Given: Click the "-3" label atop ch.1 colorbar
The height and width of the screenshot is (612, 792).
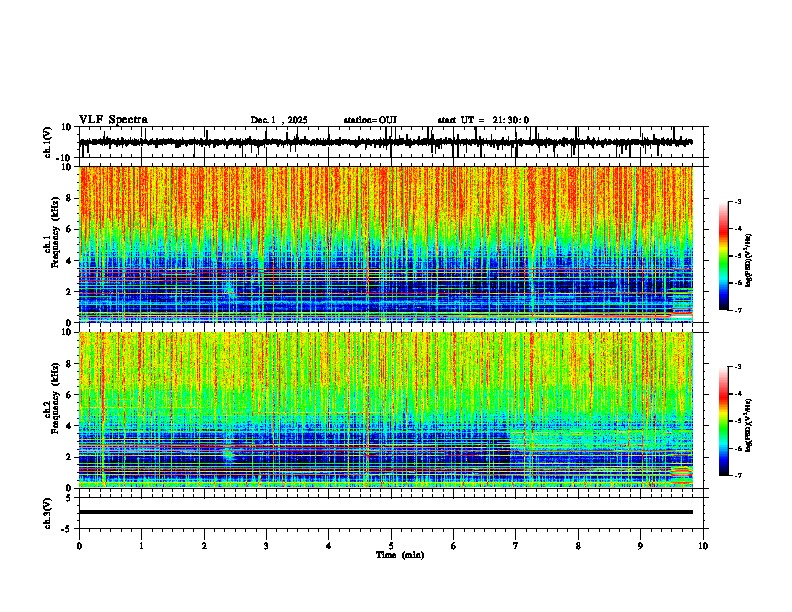Looking at the screenshot, I should [x=737, y=201].
